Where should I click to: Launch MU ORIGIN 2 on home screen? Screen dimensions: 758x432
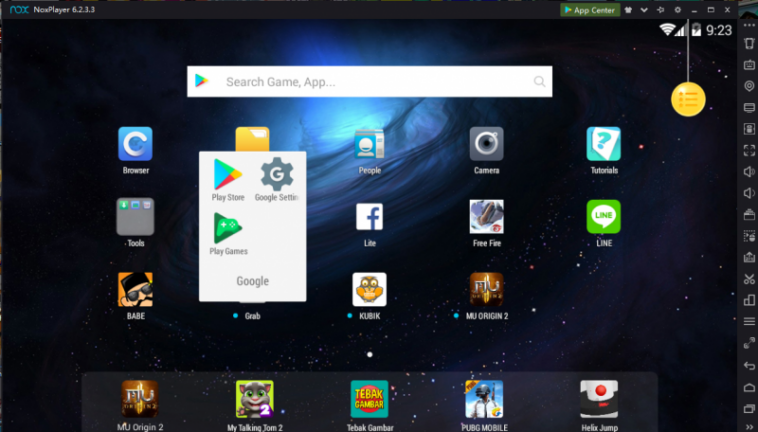486,289
